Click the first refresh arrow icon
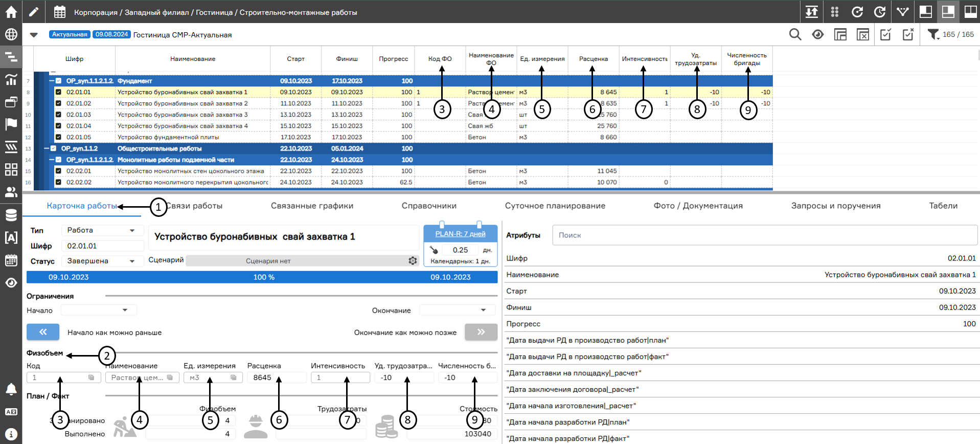Screen dimensions: 980x444 pos(857,12)
